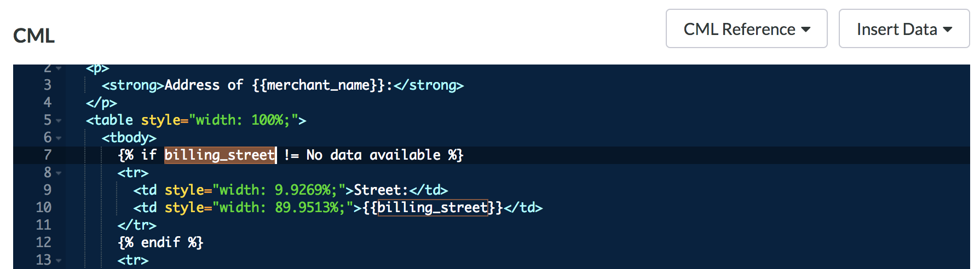
Task: Click the endif statement on line 12
Action: coord(160,243)
